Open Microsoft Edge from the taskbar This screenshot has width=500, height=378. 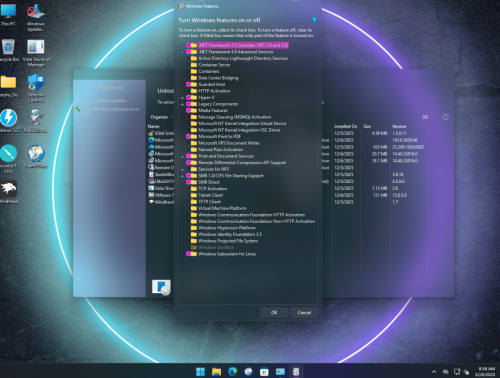(x=232, y=371)
